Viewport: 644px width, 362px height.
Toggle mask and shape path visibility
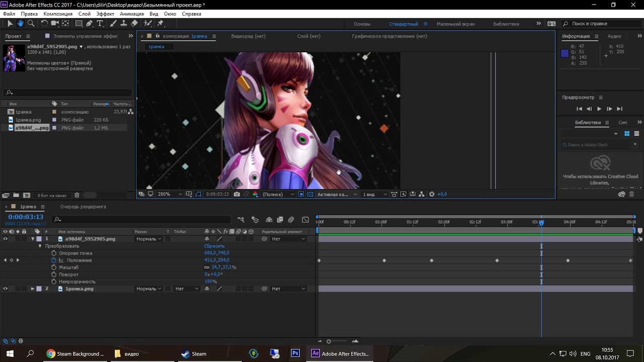[x=198, y=194]
